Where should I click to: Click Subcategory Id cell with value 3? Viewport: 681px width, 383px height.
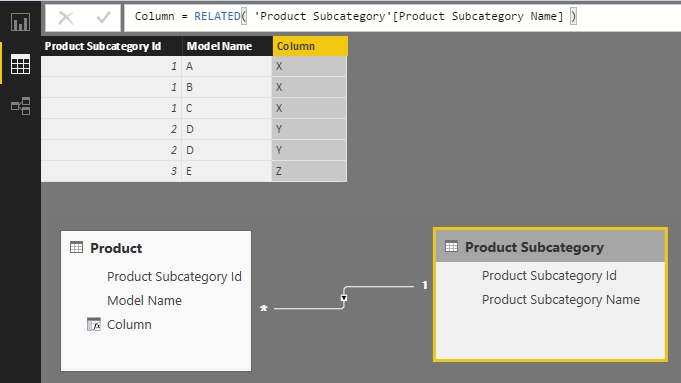coord(111,171)
